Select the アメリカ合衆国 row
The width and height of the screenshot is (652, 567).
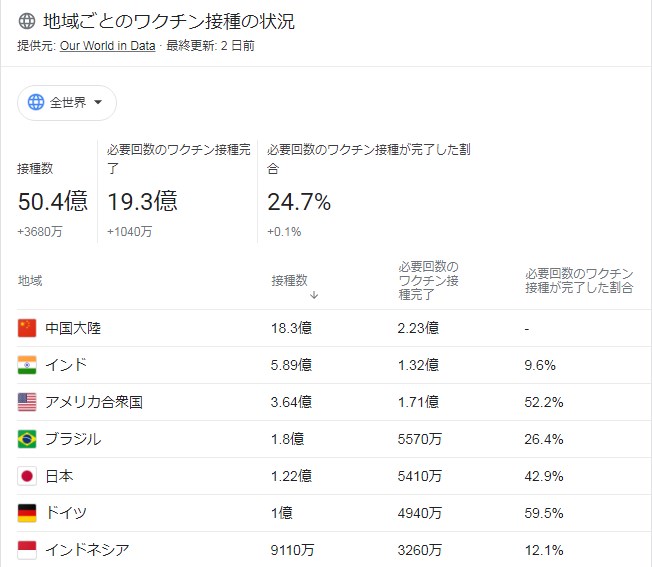pos(333,402)
